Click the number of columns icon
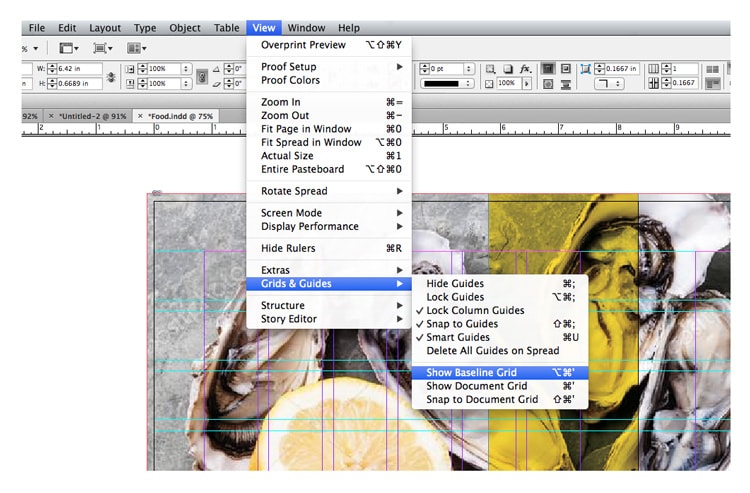750x493 pixels. [653, 69]
